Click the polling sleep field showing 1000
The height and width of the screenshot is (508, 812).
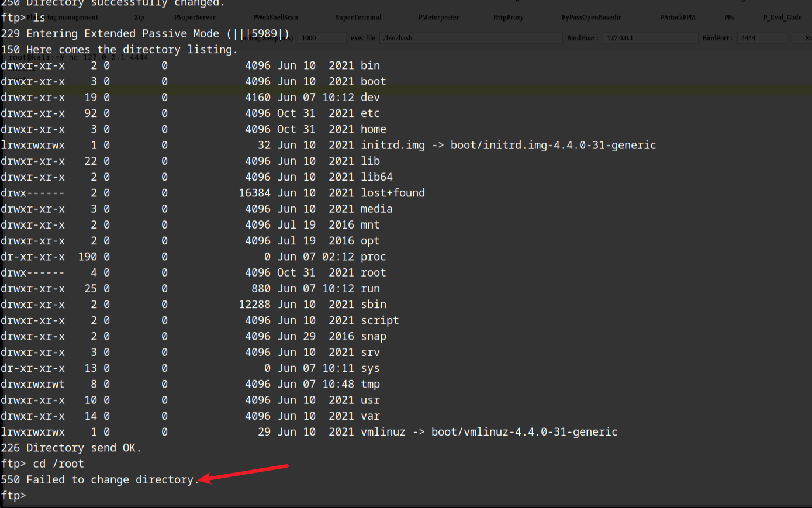click(322, 38)
